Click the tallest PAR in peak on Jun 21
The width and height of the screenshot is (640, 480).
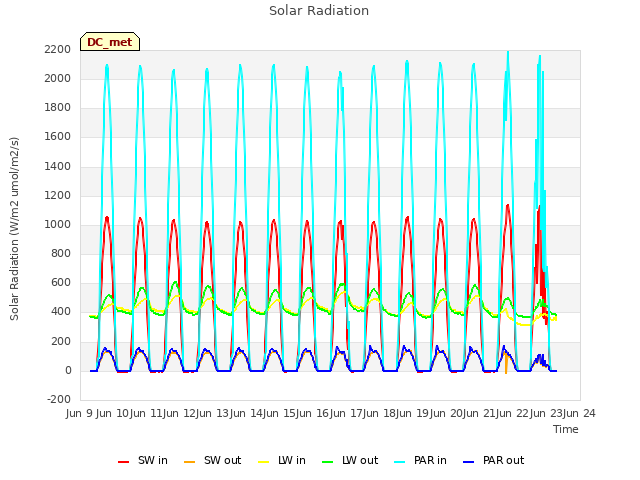508,53
